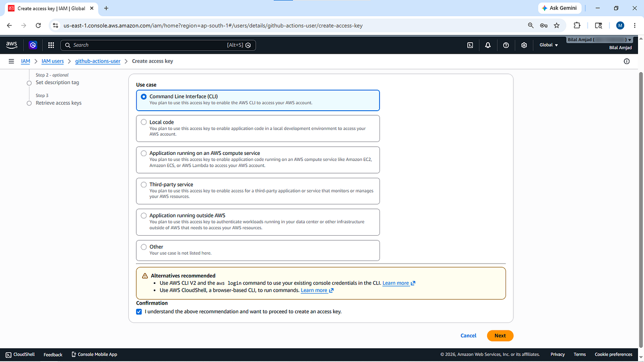Launch CloudShell from the footer bar
Screen dimensions: 644x362
point(21,355)
